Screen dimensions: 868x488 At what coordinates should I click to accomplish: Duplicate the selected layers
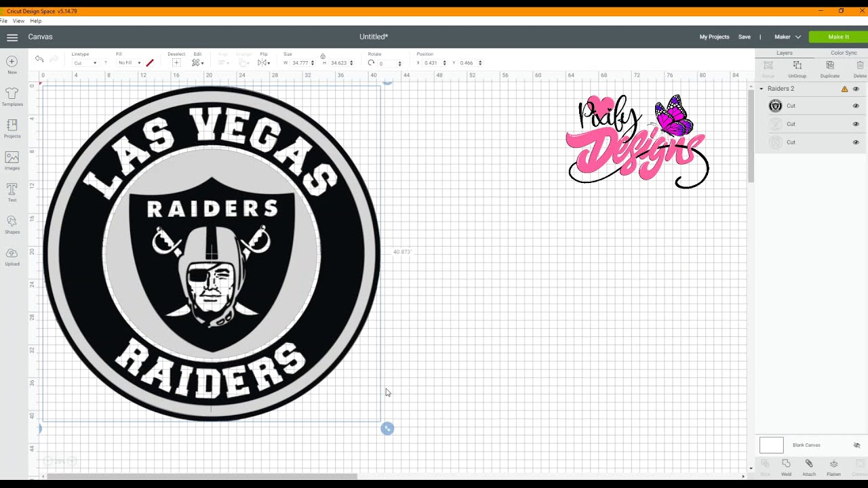point(830,68)
